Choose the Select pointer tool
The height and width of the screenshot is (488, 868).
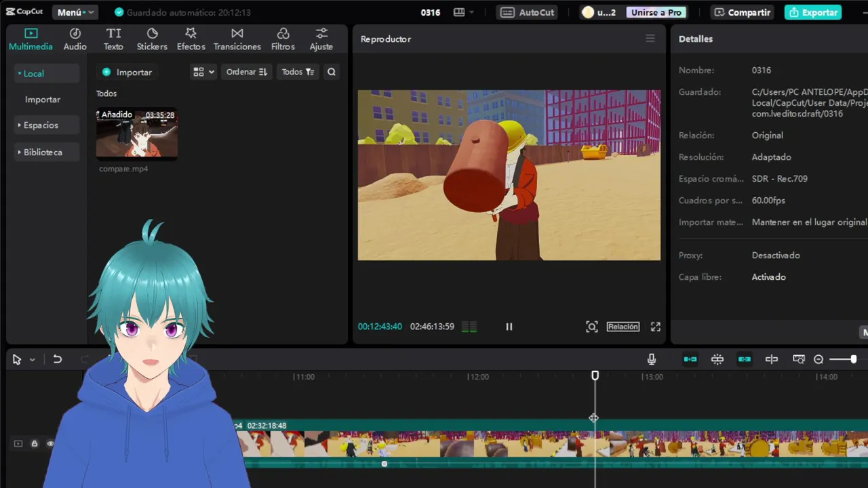(x=17, y=359)
